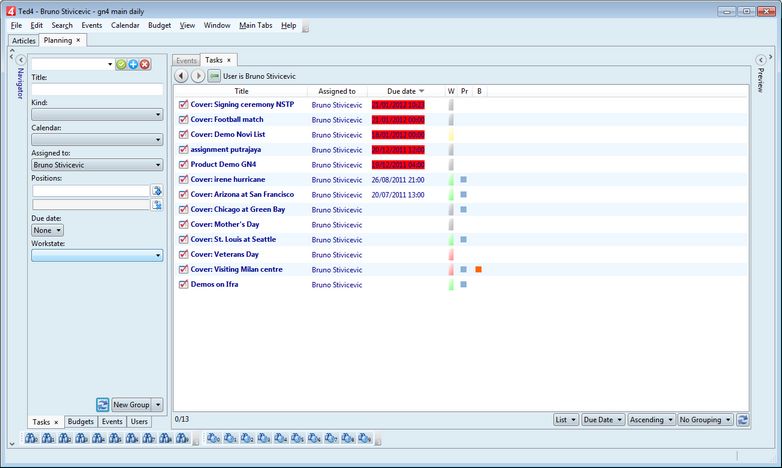Open the Budget menu
782x468 pixels.
(x=159, y=25)
